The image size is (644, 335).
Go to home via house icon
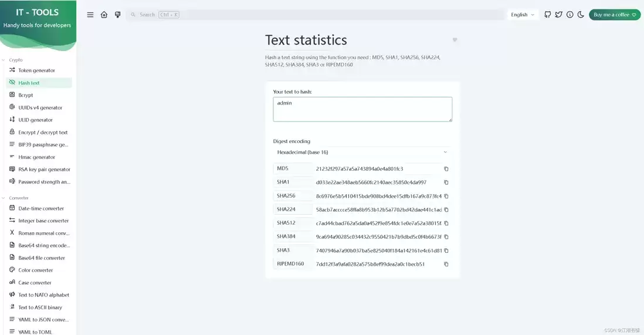pyautogui.click(x=104, y=15)
